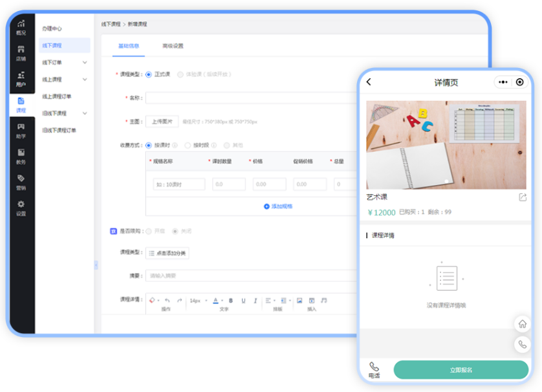Open the three-dot menu in phone preview
Image resolution: width=542 pixels, height=392 pixels.
coord(503,82)
